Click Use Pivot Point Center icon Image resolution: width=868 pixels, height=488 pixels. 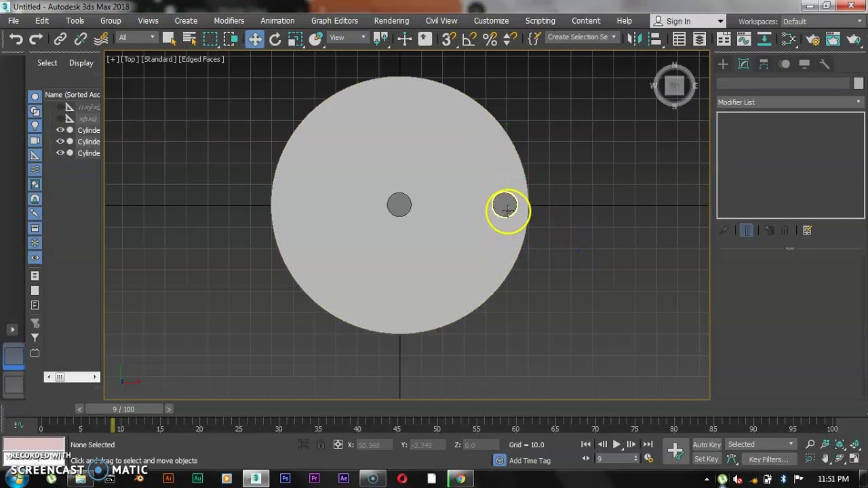click(x=381, y=39)
